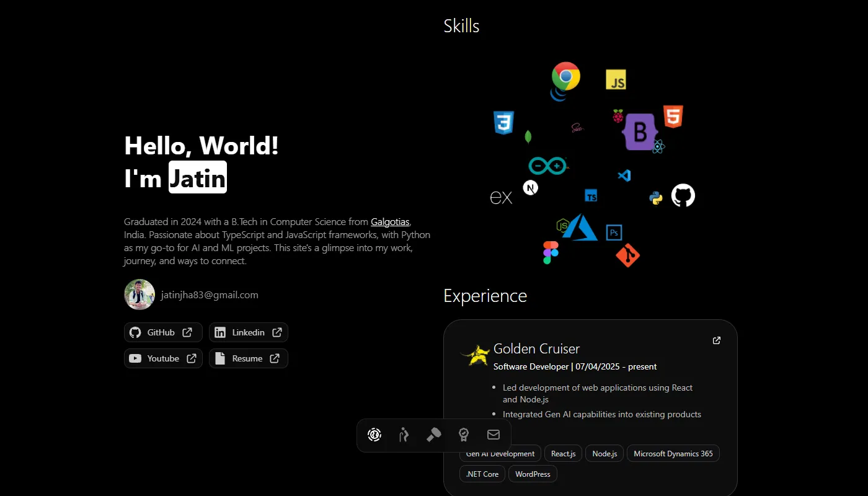868x496 pixels.
Task: Click the Golden Cruiser company title
Action: [x=537, y=348]
